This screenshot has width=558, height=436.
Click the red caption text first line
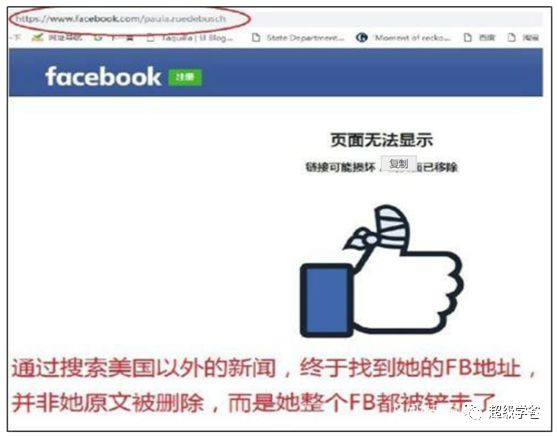pos(273,368)
